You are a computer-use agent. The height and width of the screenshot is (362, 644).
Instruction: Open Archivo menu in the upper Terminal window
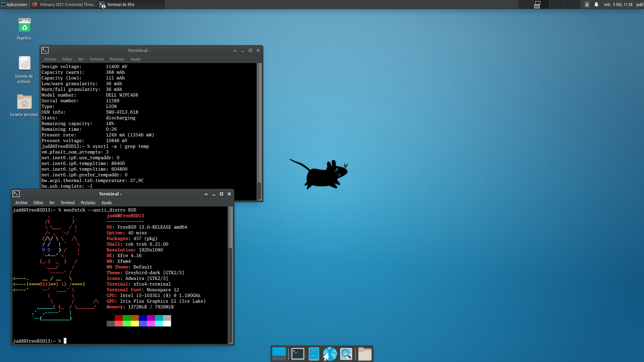(x=50, y=59)
